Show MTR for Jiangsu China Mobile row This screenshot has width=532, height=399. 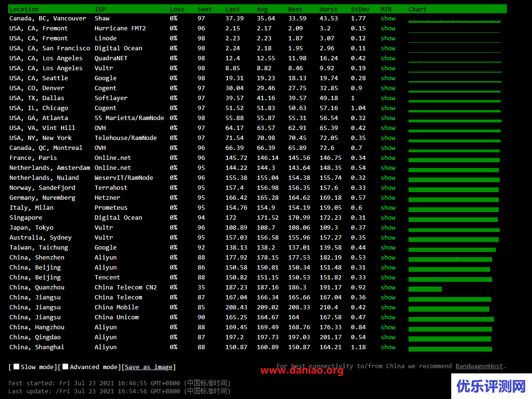click(388, 307)
